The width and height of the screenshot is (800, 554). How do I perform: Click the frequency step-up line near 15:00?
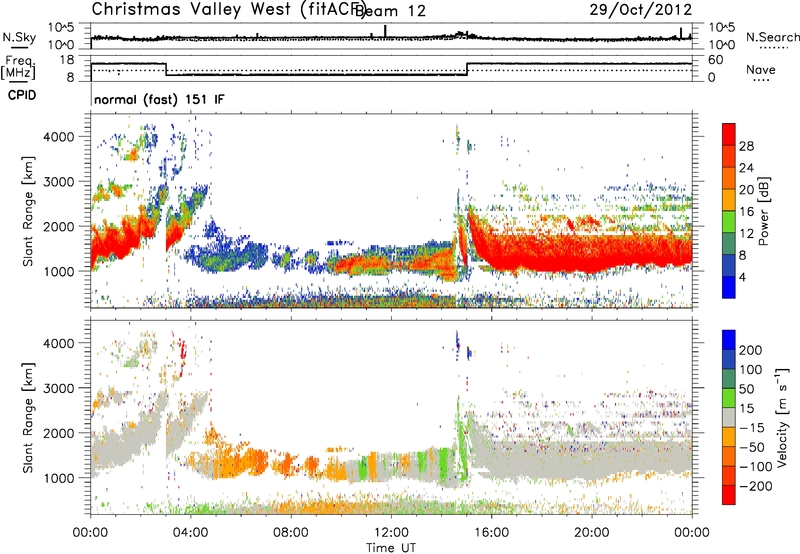coord(467,69)
